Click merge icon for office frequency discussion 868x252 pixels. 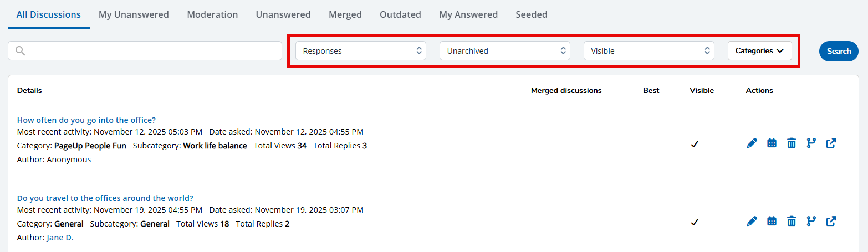[811, 143]
